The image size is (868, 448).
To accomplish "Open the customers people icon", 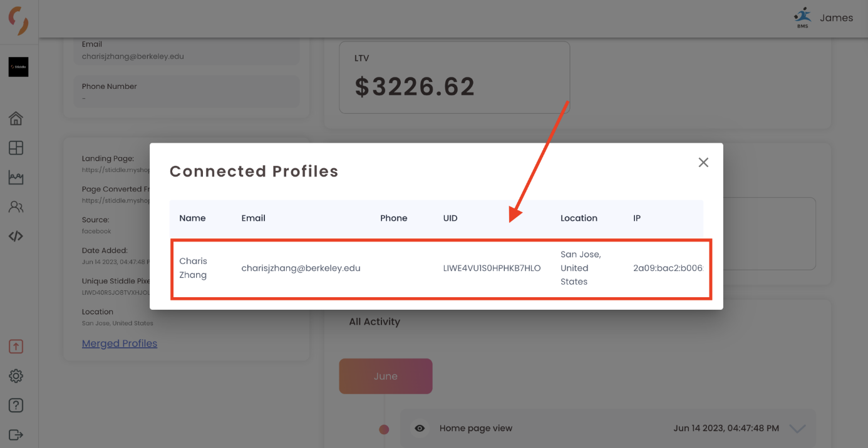I will tap(16, 206).
